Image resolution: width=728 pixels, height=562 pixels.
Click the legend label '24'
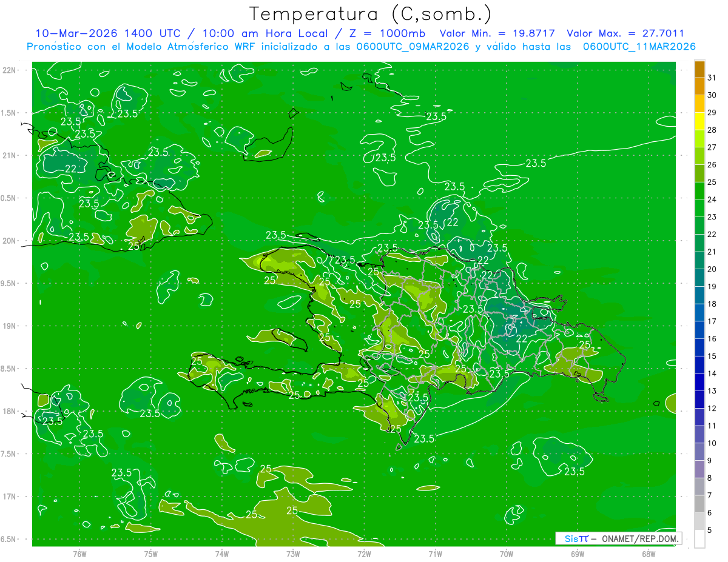pos(712,199)
